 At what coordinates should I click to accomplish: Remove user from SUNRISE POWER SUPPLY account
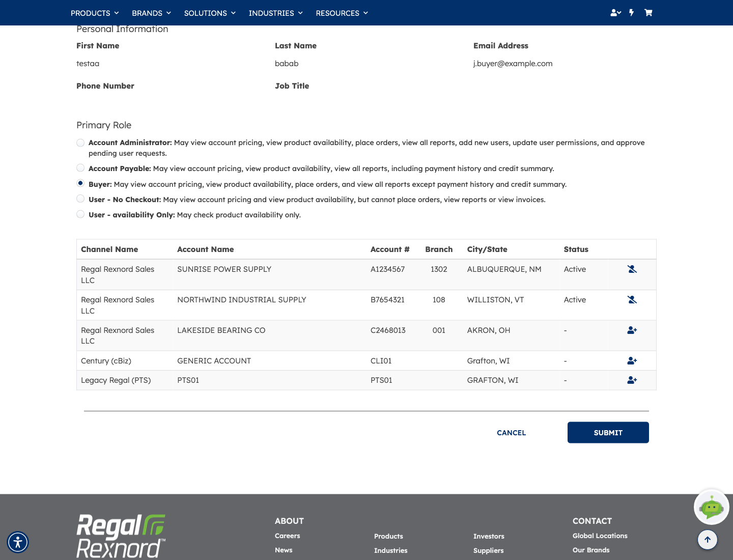coord(632,269)
